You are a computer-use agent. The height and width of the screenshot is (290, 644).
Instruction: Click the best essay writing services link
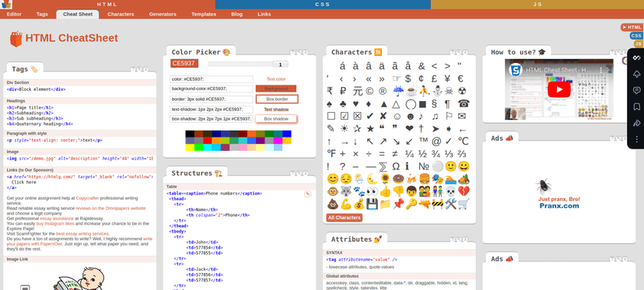coord(82,234)
